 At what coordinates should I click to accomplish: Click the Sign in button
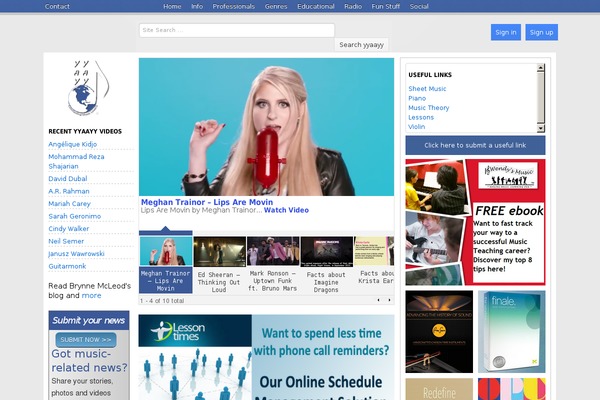click(x=505, y=32)
